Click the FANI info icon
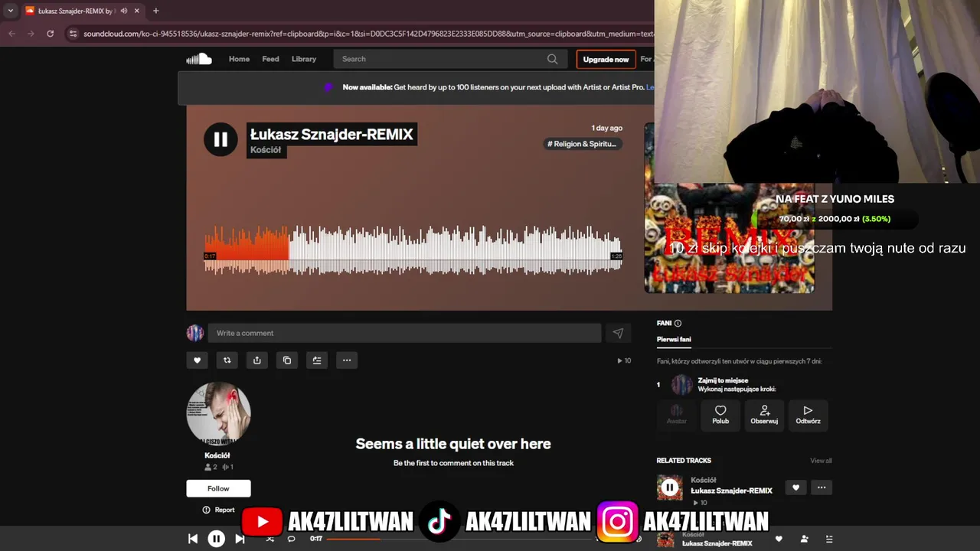The image size is (980, 551). [x=678, y=324]
